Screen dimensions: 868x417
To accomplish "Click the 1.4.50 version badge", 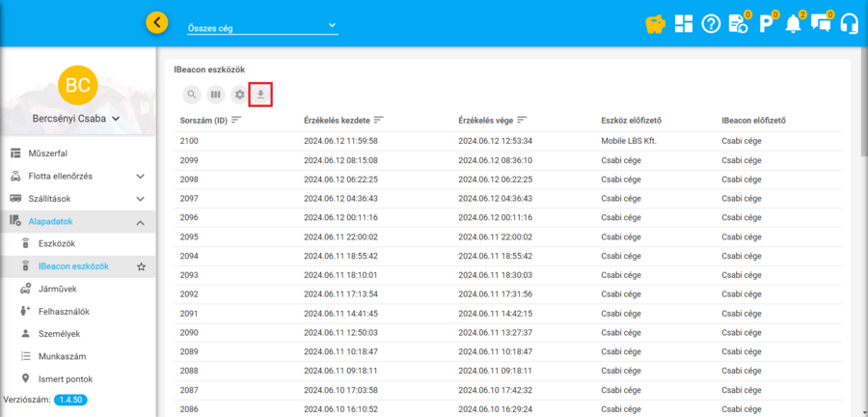I will [69, 400].
